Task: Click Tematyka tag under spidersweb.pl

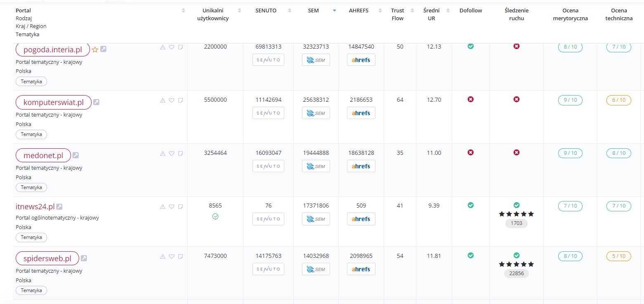Action: (x=31, y=290)
